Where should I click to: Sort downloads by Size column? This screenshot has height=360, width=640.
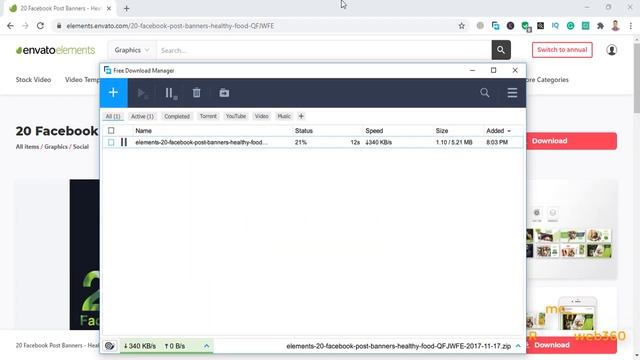442,131
